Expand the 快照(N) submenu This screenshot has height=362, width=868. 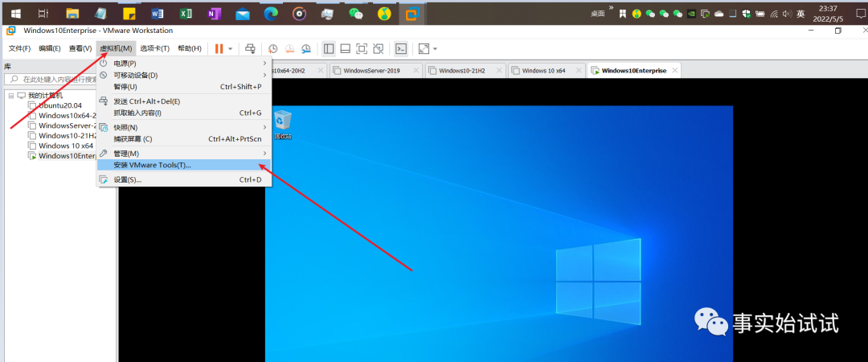pyautogui.click(x=184, y=127)
